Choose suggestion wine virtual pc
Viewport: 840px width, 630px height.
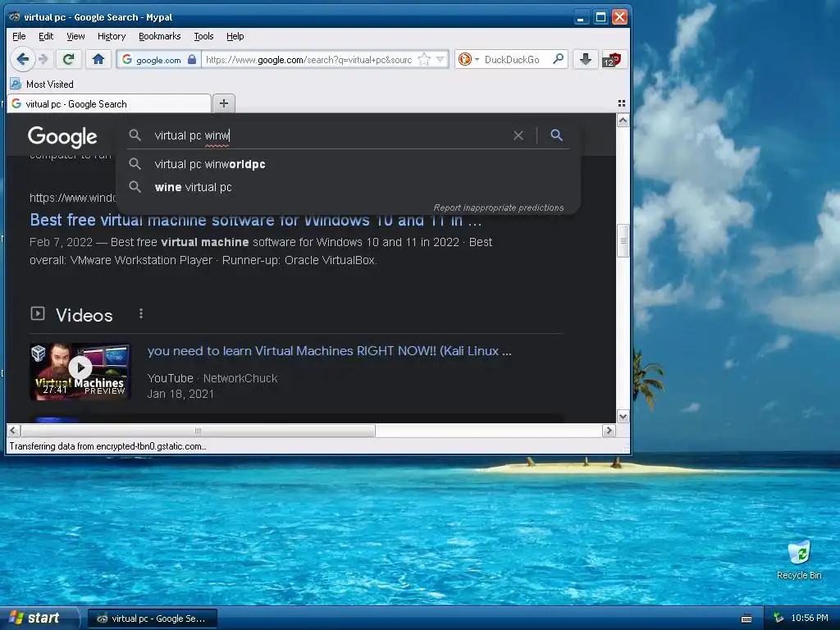point(348,187)
